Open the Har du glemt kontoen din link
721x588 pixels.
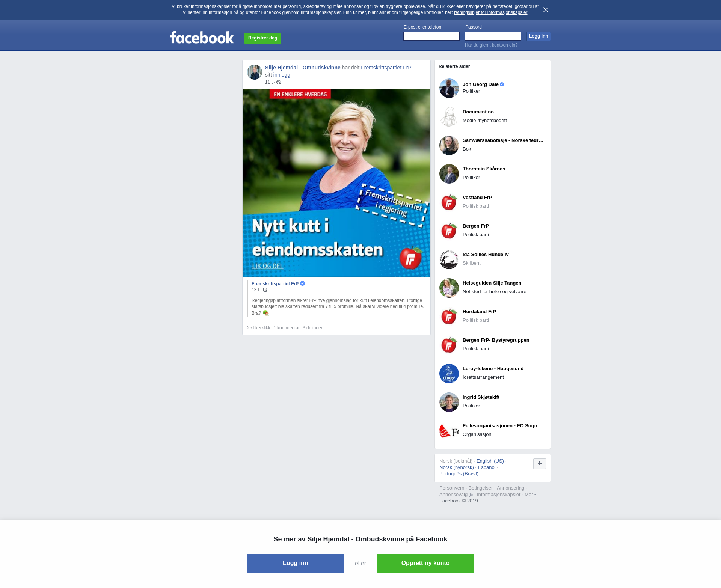491,45
